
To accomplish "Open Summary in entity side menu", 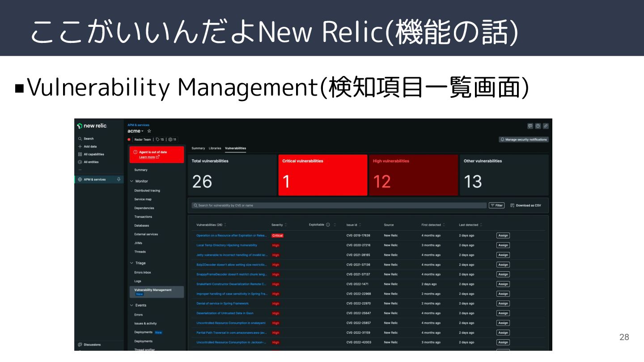I will pyautogui.click(x=141, y=170).
